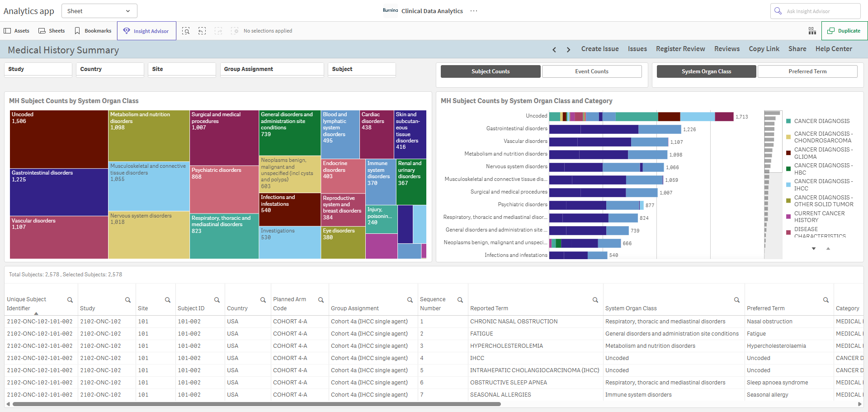Screen dimensions: 868x412
Task: Search the Group Assignment table column
Action: point(410,300)
